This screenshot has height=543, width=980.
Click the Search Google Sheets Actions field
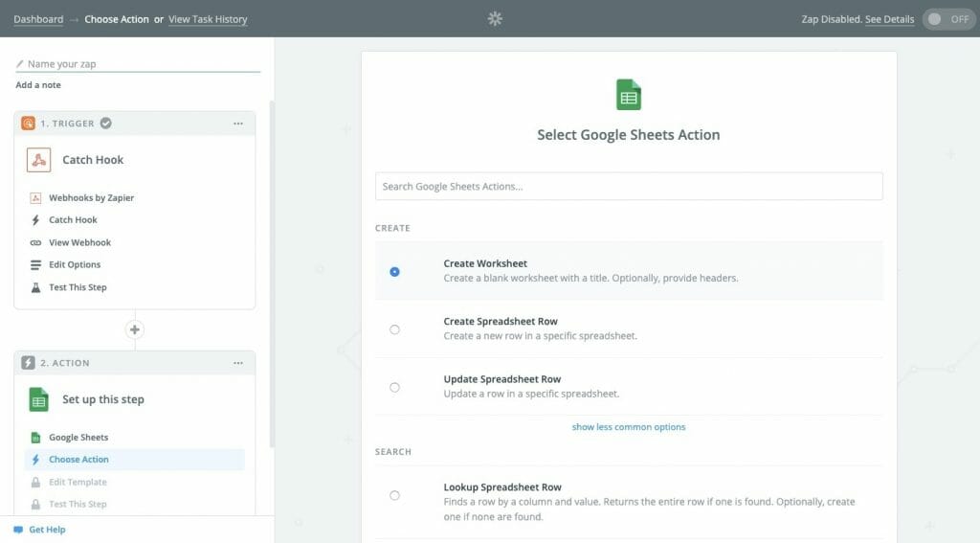point(629,187)
